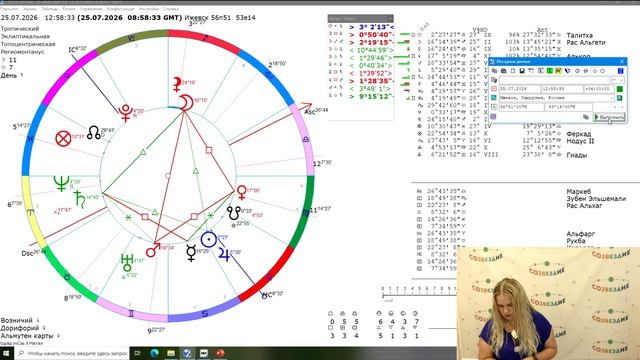Click the star name Зубен Эльшемали
The image size is (640, 360).
(596, 198)
